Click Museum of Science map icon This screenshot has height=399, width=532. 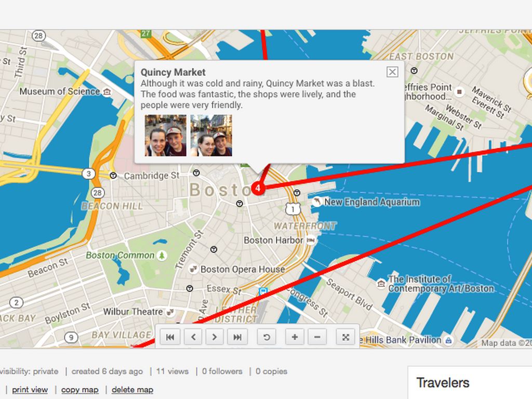(x=107, y=92)
